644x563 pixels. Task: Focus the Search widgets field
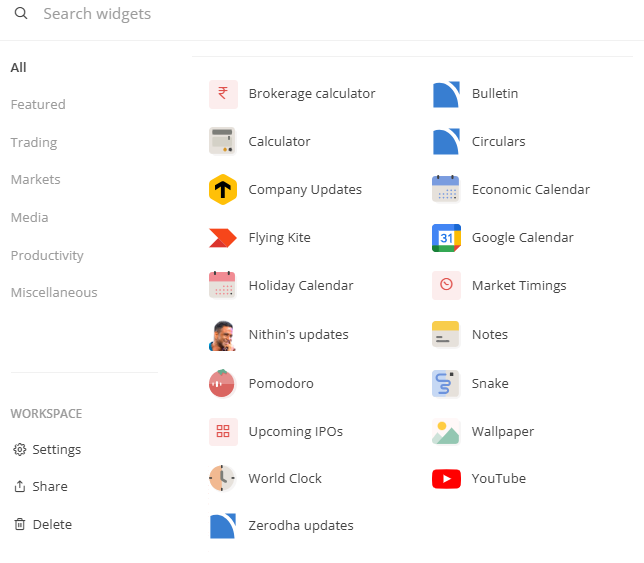coord(200,15)
